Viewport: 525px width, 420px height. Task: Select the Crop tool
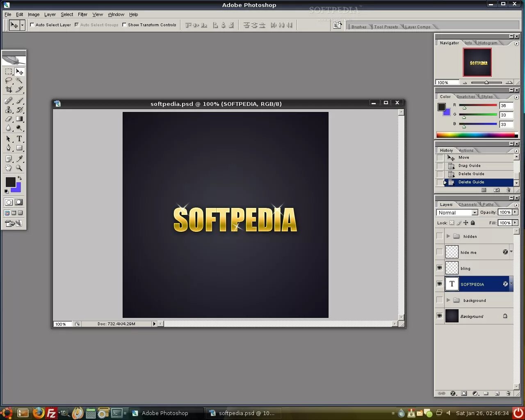[x=9, y=89]
